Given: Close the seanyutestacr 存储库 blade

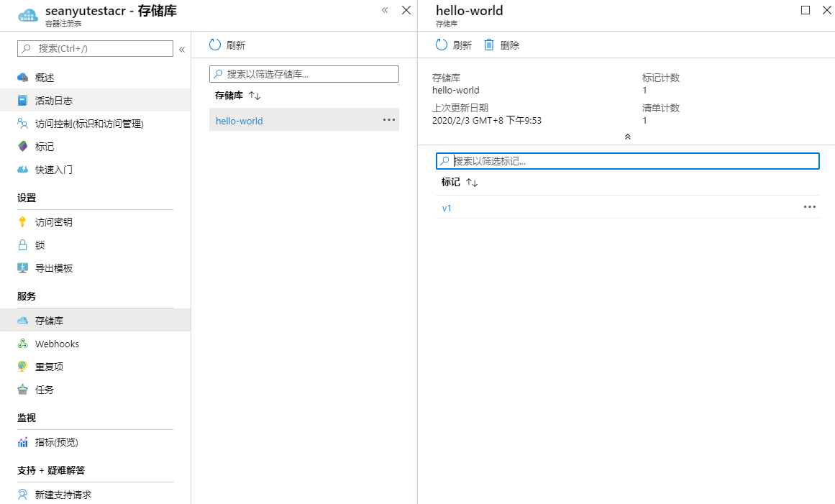Looking at the screenshot, I should [x=406, y=10].
